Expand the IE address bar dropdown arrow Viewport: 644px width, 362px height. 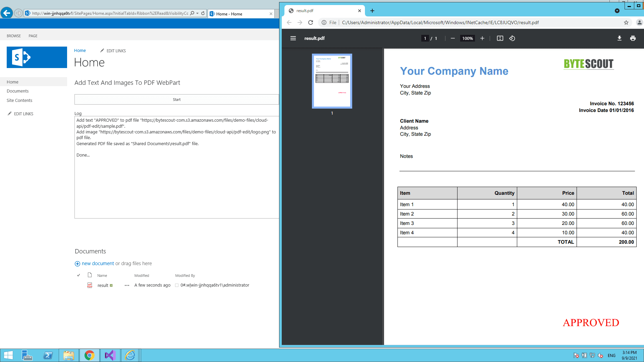198,13
